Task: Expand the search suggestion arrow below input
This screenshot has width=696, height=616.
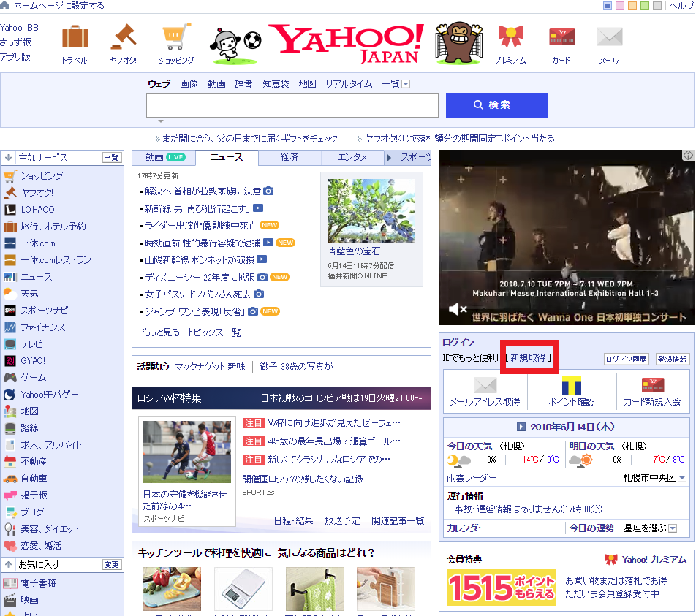Action: [x=161, y=121]
